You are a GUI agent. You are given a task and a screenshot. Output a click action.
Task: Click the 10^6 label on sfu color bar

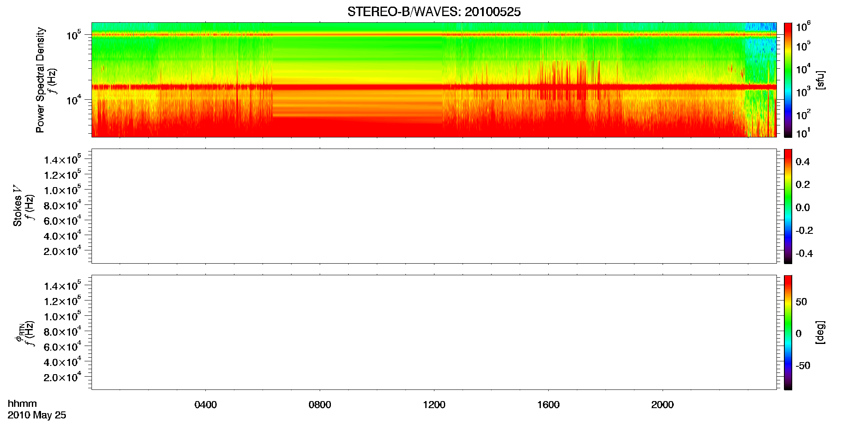coord(803,27)
